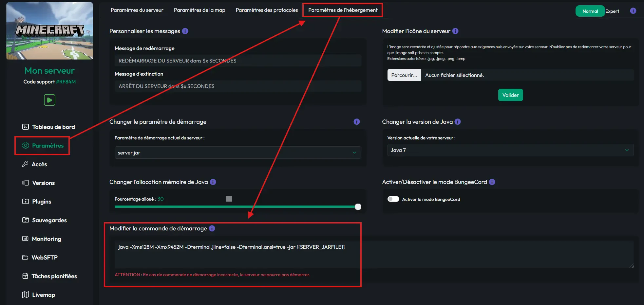This screenshot has height=305, width=644.
Task: Click Parcourir to choose an icon file
Action: (404, 75)
